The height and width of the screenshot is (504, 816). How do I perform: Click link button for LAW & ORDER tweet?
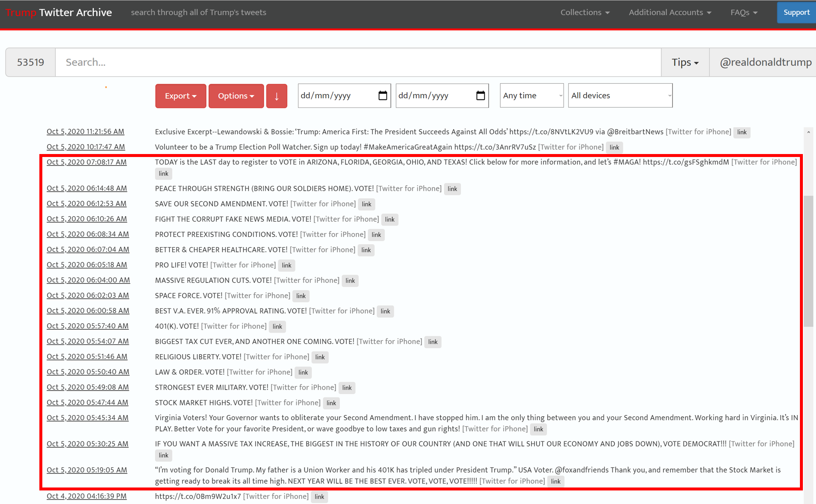303,372
